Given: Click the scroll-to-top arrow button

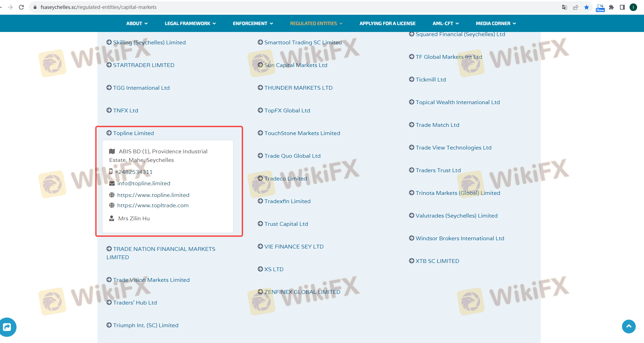Looking at the screenshot, I should click(629, 326).
